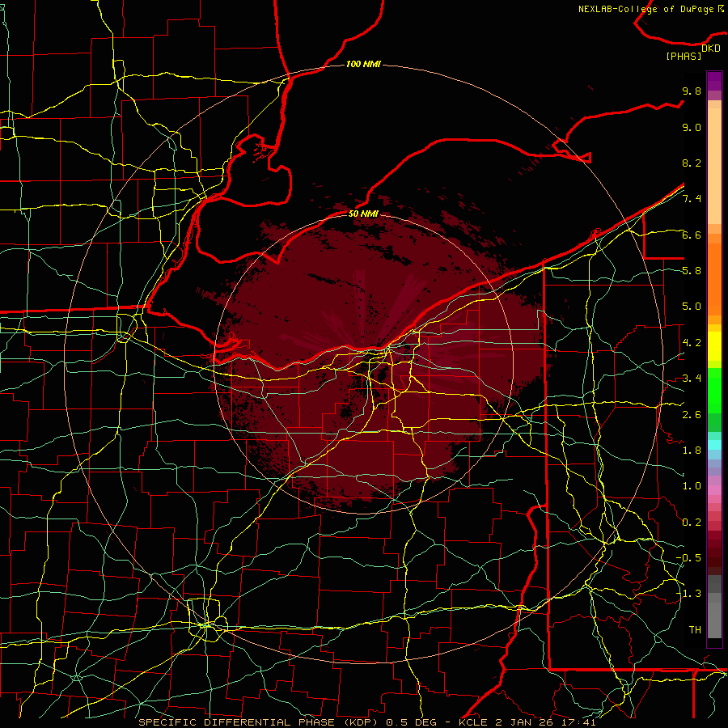Pick the bright green color bar segment
This screenshot has height=728, width=728.
pos(714,391)
